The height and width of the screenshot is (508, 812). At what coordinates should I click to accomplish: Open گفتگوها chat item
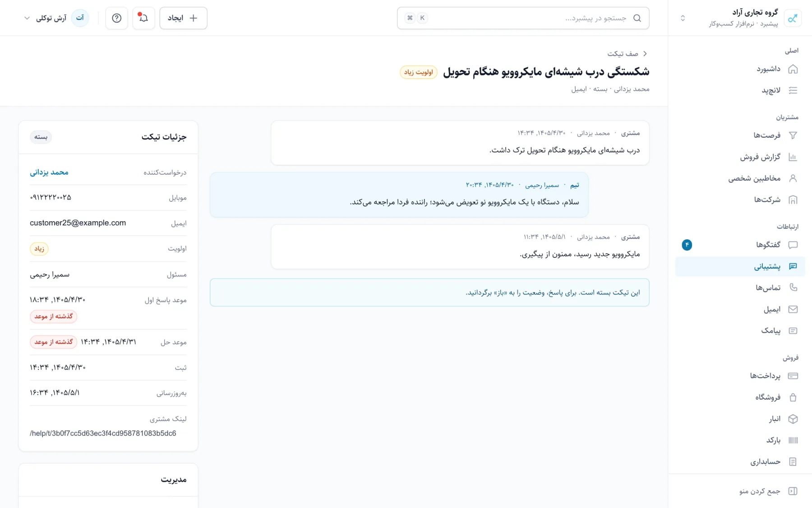tap(740, 245)
